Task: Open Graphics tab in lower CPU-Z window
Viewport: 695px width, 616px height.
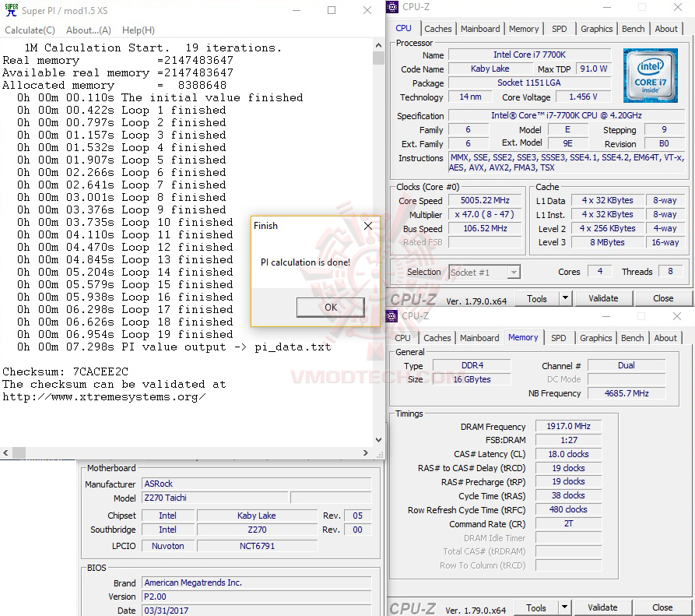Action: (595, 338)
